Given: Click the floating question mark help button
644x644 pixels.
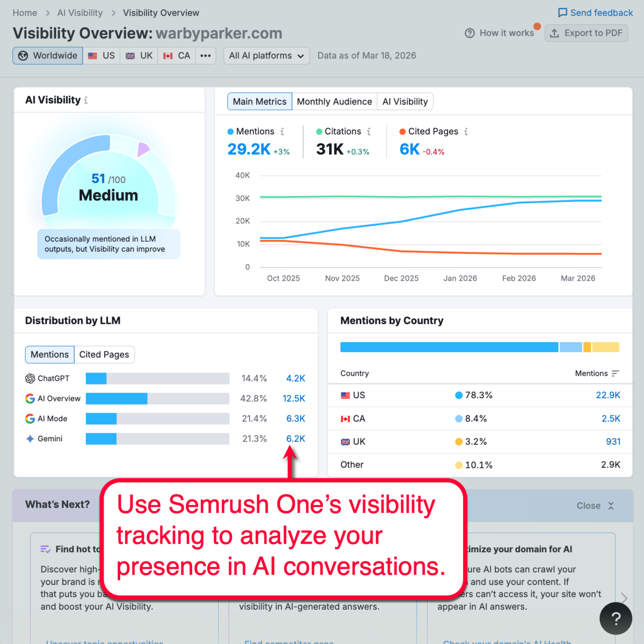Looking at the screenshot, I should pyautogui.click(x=616, y=618).
